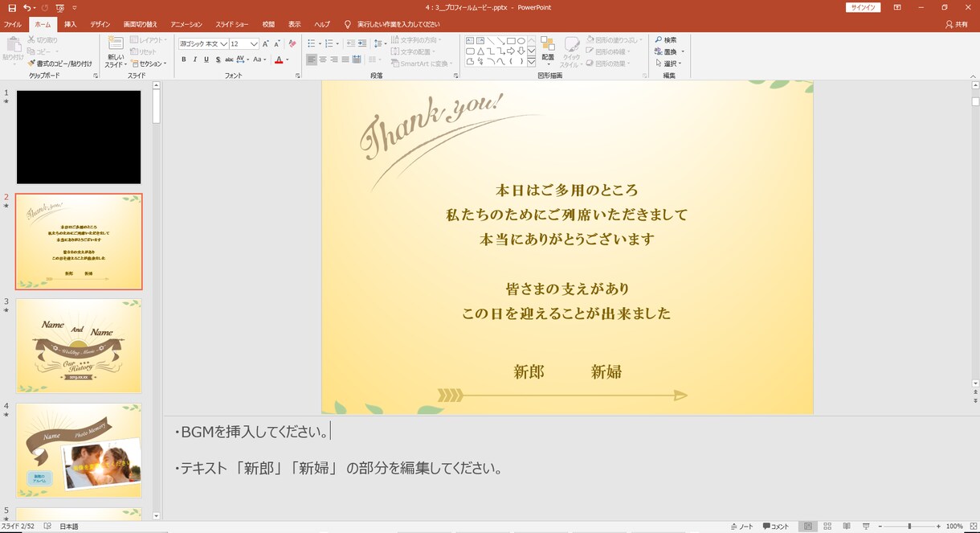The width and height of the screenshot is (980, 533).
Task: Open the font color dropdown arrow
Action: pos(287,59)
